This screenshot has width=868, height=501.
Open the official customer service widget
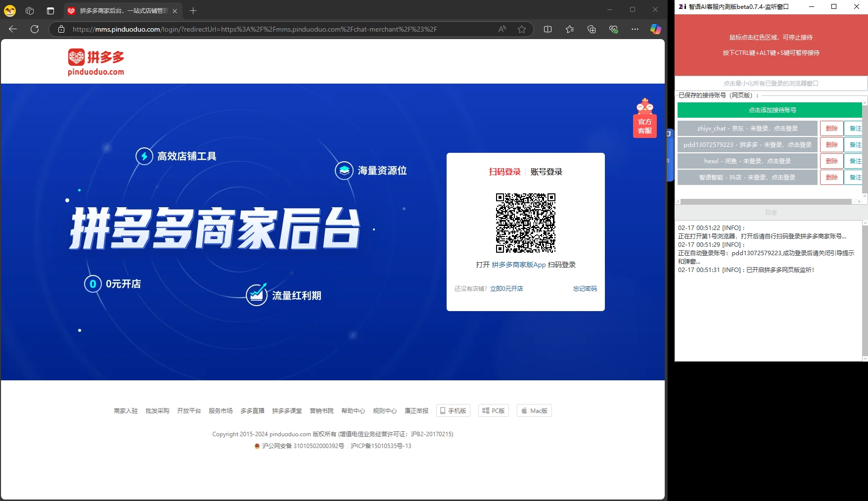pos(644,119)
